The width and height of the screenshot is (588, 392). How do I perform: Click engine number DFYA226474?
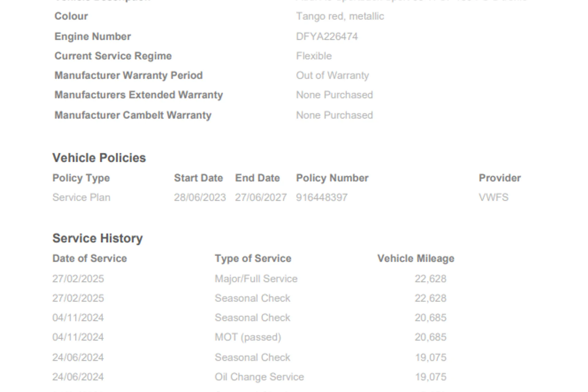(x=327, y=36)
